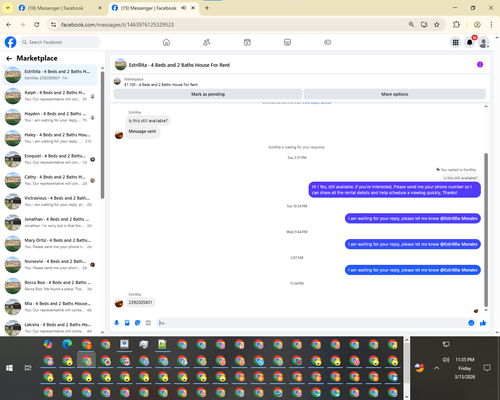Open the Microsoft Edge taskbar icon

pos(67,344)
